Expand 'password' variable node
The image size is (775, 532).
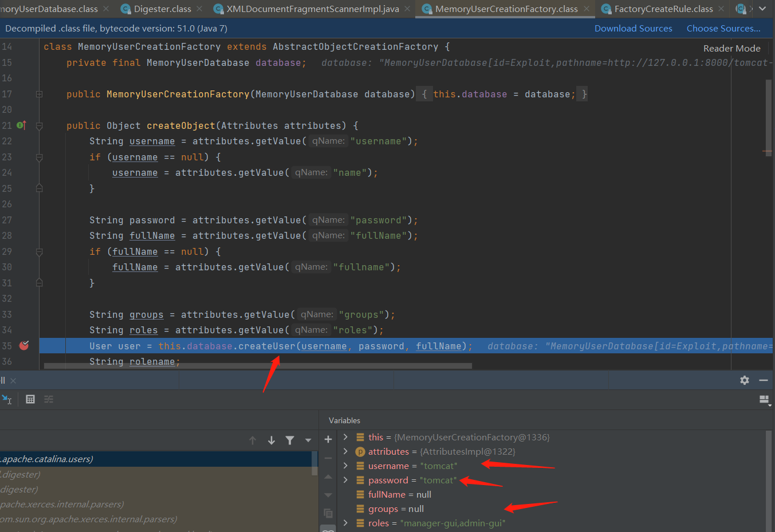point(345,480)
